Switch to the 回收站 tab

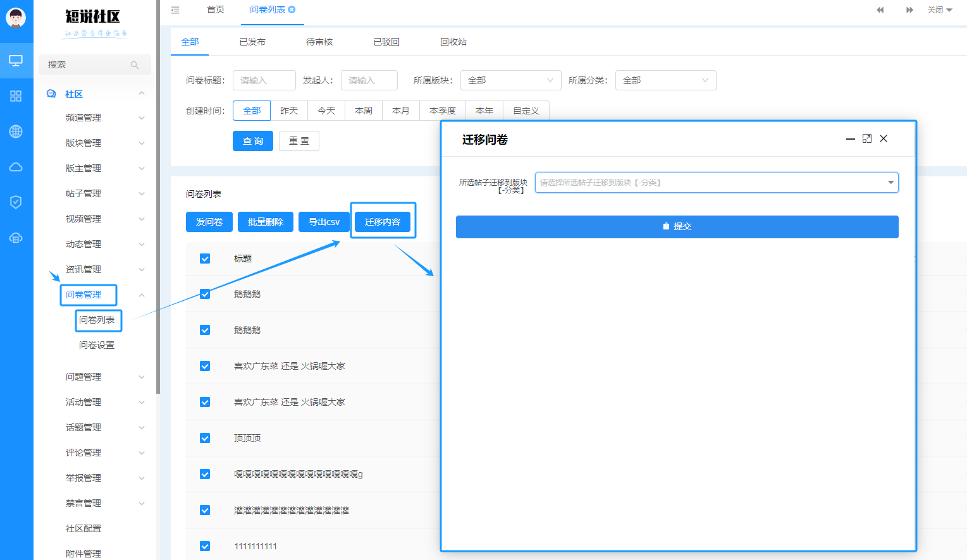click(453, 42)
